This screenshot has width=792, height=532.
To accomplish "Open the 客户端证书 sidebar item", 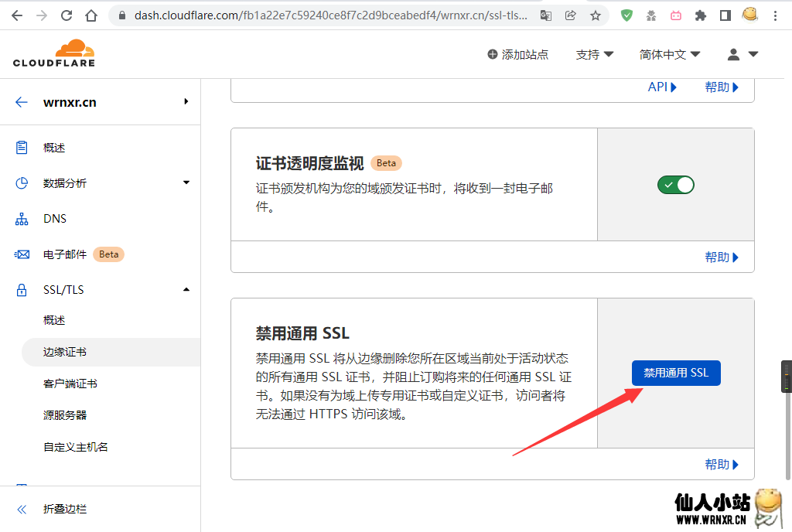I will tap(70, 384).
